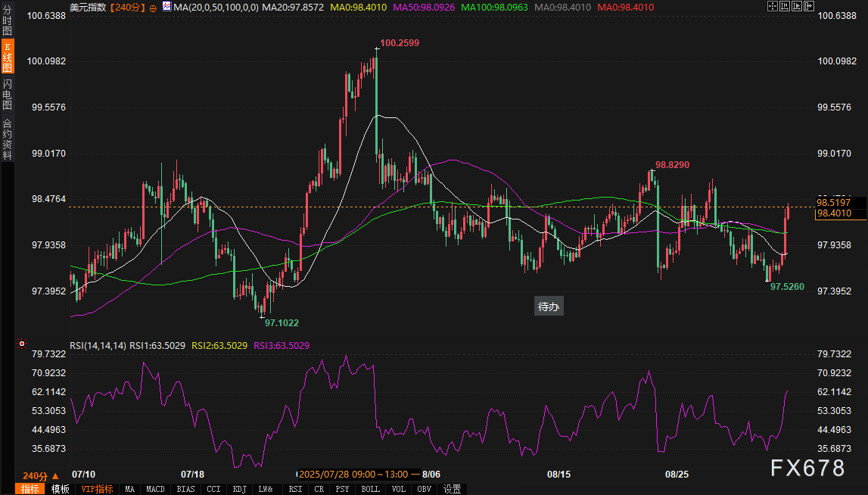Open the VIP指标 tab
This screenshot has height=495, width=868.
click(x=97, y=489)
